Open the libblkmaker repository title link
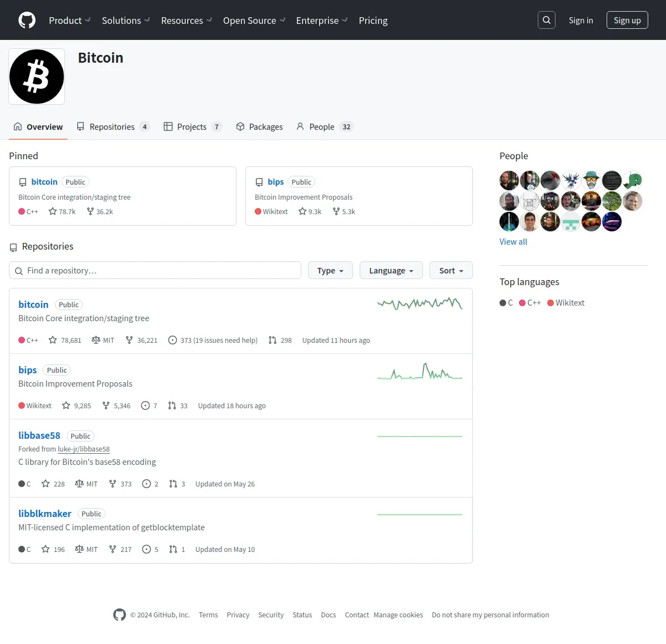666x644 pixels. [45, 514]
